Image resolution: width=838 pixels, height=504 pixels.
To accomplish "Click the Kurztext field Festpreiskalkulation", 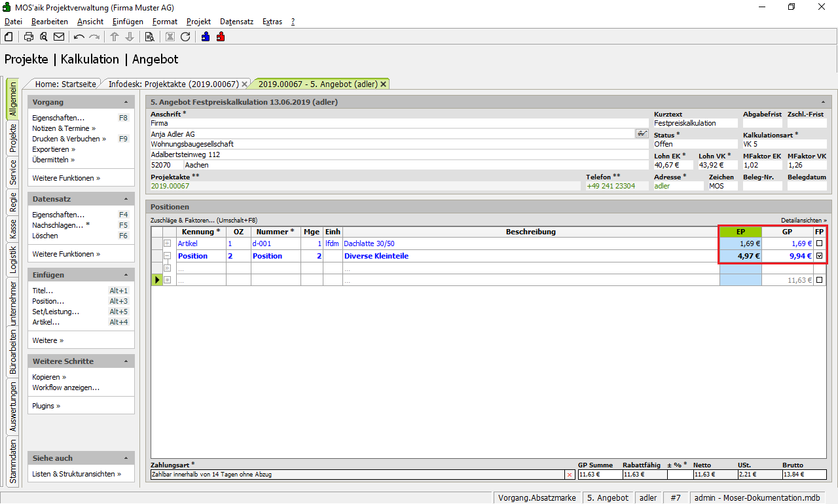I will click(695, 123).
